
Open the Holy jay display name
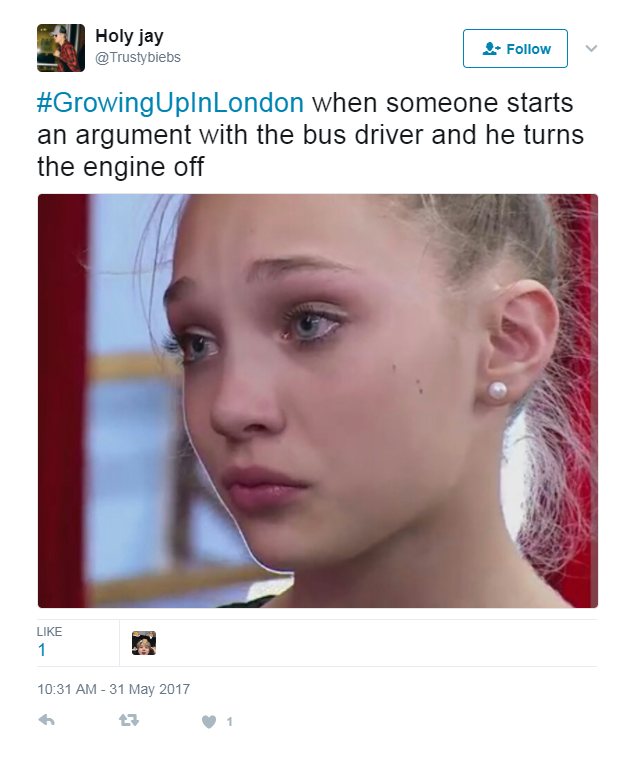coord(129,36)
